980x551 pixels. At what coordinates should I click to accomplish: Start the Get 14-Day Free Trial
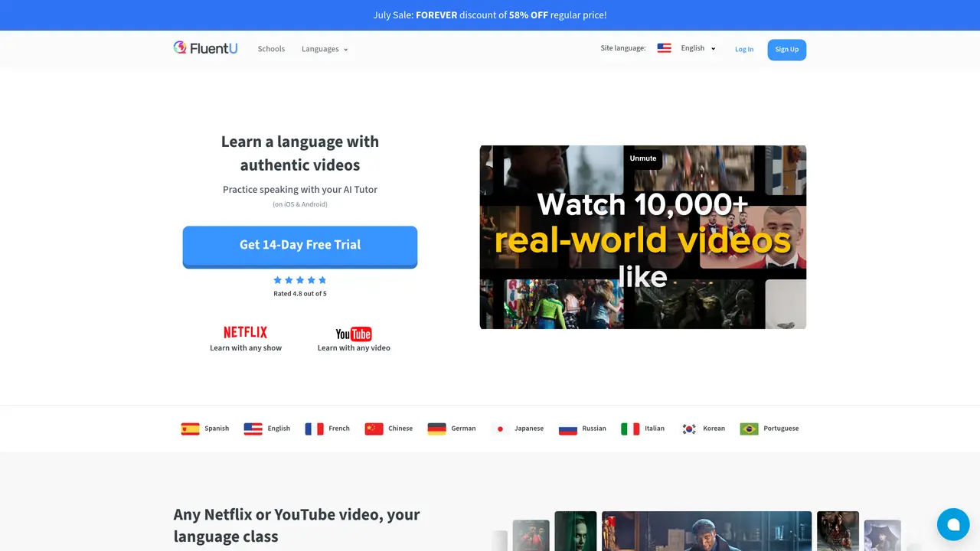tap(300, 246)
